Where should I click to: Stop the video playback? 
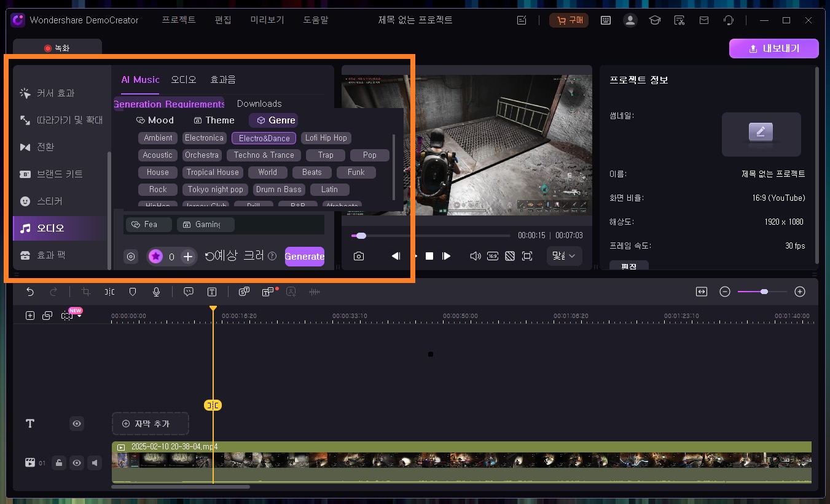tap(430, 256)
